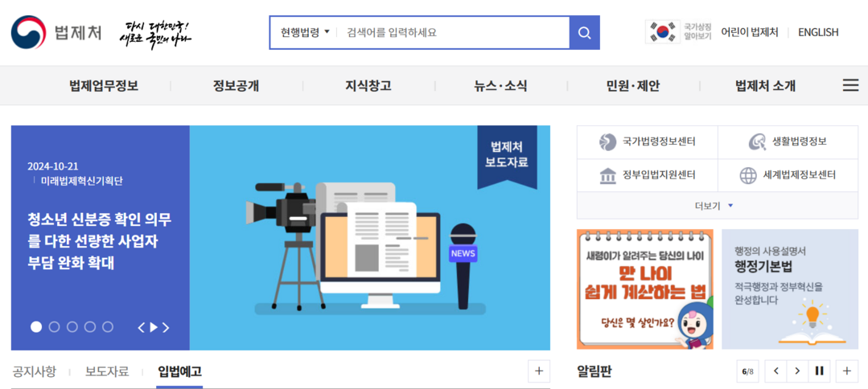Open the 어린이 법제처 link
The height and width of the screenshot is (389, 868).
(749, 32)
